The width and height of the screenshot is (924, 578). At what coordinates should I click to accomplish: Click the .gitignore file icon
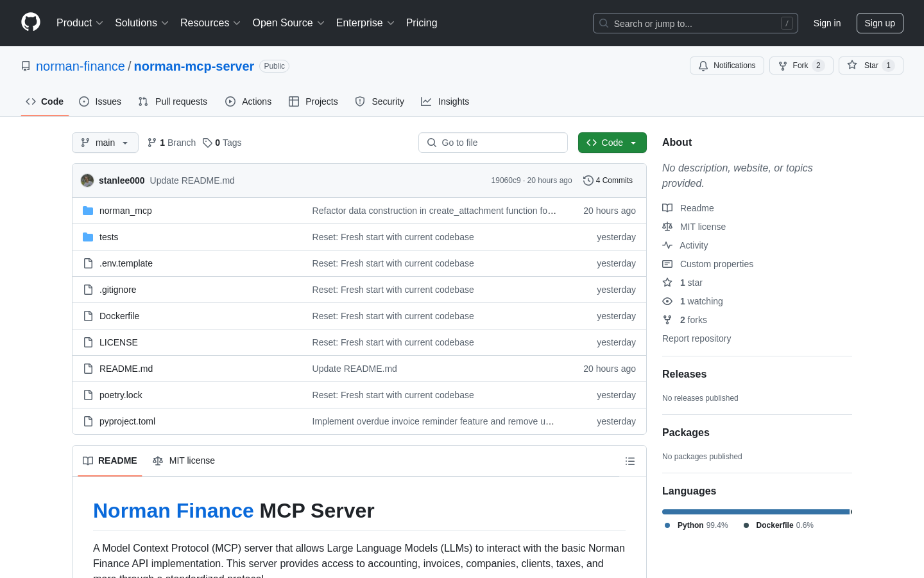tap(88, 290)
